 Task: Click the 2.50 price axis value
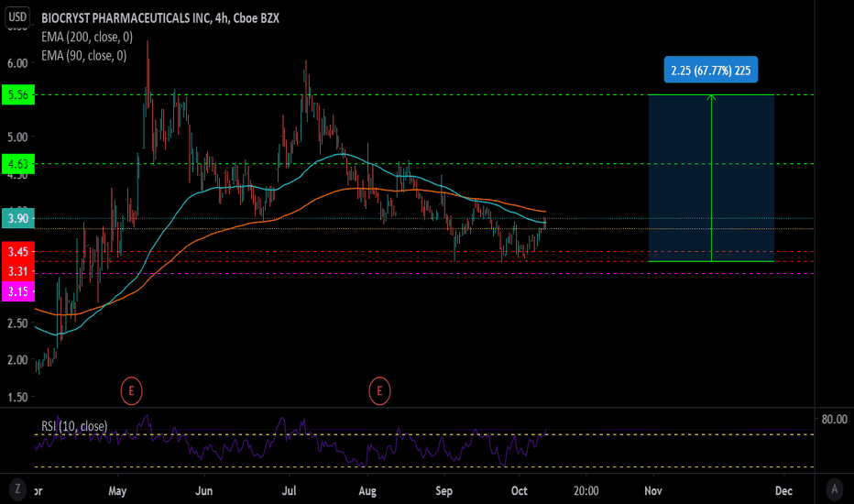[x=17, y=323]
